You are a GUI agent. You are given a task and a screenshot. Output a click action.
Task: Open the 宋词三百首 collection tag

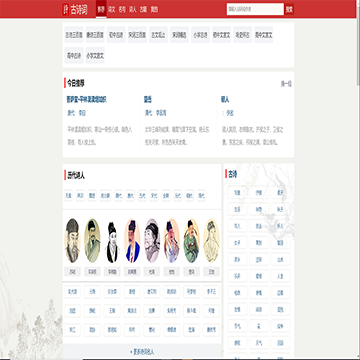pos(137,35)
